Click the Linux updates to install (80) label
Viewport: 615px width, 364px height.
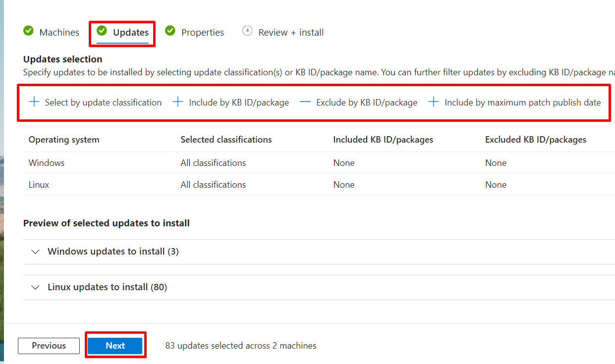[x=107, y=287]
